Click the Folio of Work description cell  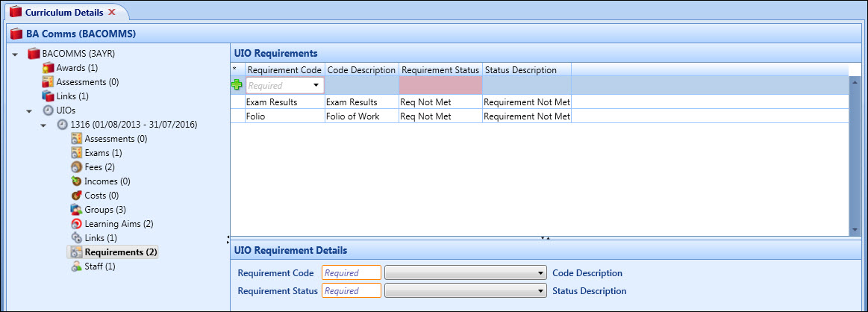tap(361, 116)
